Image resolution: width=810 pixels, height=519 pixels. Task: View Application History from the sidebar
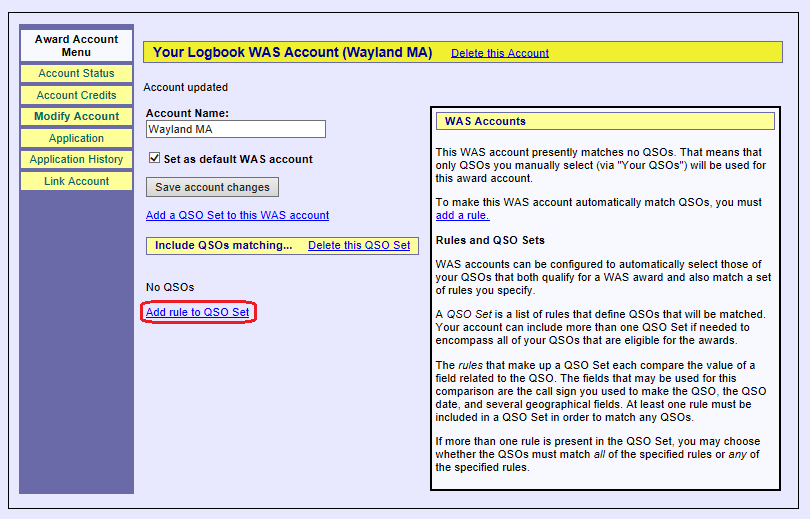coord(76,159)
